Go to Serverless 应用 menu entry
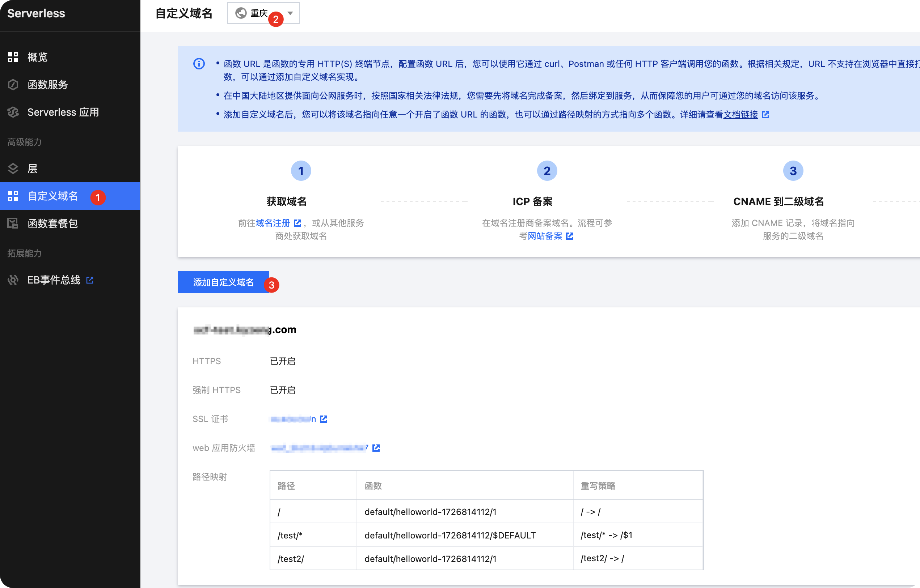The image size is (920, 588). tap(63, 112)
